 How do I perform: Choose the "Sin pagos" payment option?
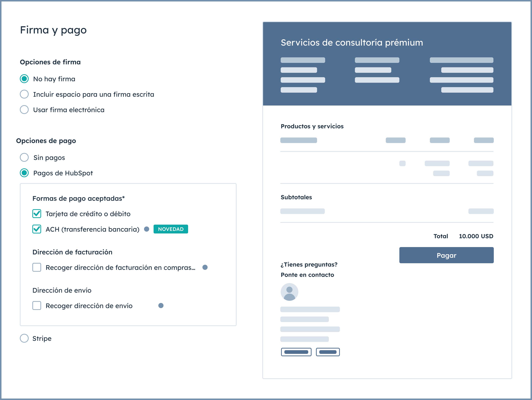coord(24,157)
